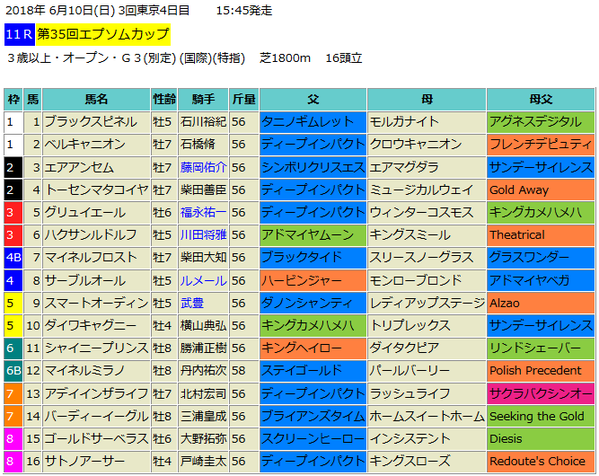Screen dimensions: 599x476
Task: Click broodmare sire Alzao
Action: [x=541, y=303]
